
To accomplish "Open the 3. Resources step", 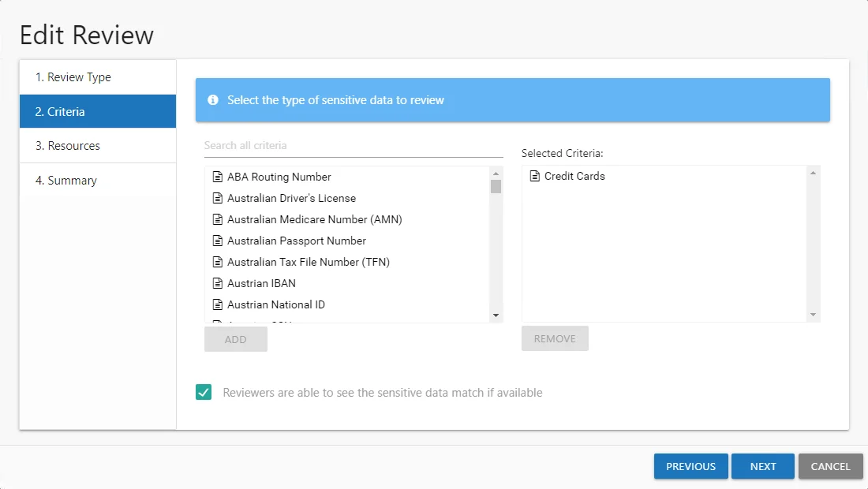I will pos(98,145).
